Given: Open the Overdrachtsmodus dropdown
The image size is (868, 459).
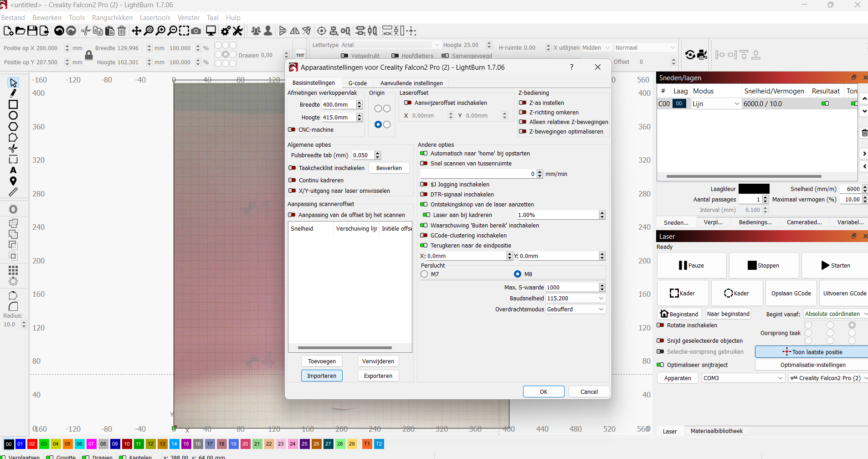Looking at the screenshot, I should [x=575, y=309].
